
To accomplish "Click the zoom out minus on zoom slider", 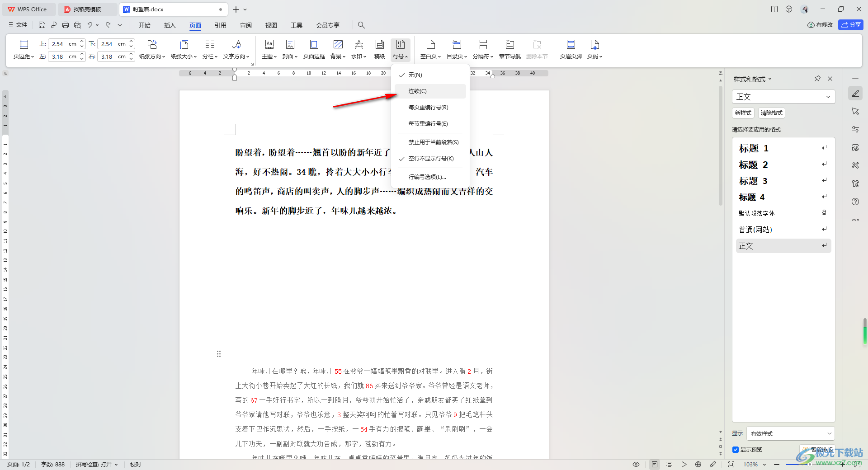I will [x=777, y=464].
